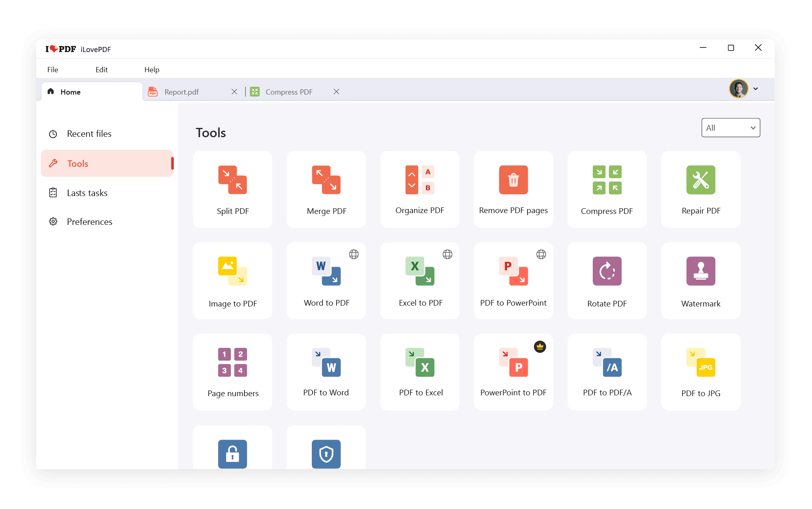Image resolution: width=812 pixels, height=509 pixels.
Task: Open the Split PDF tool
Action: tap(232, 189)
